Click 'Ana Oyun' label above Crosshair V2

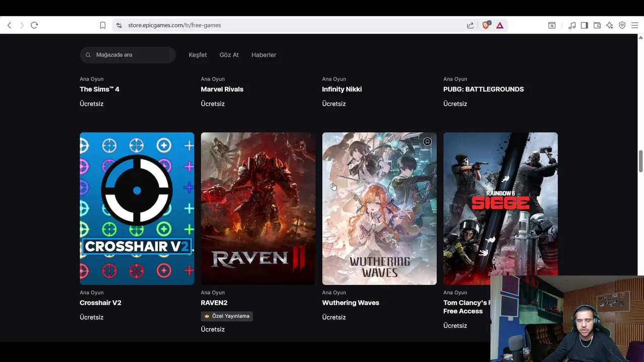[x=92, y=293]
